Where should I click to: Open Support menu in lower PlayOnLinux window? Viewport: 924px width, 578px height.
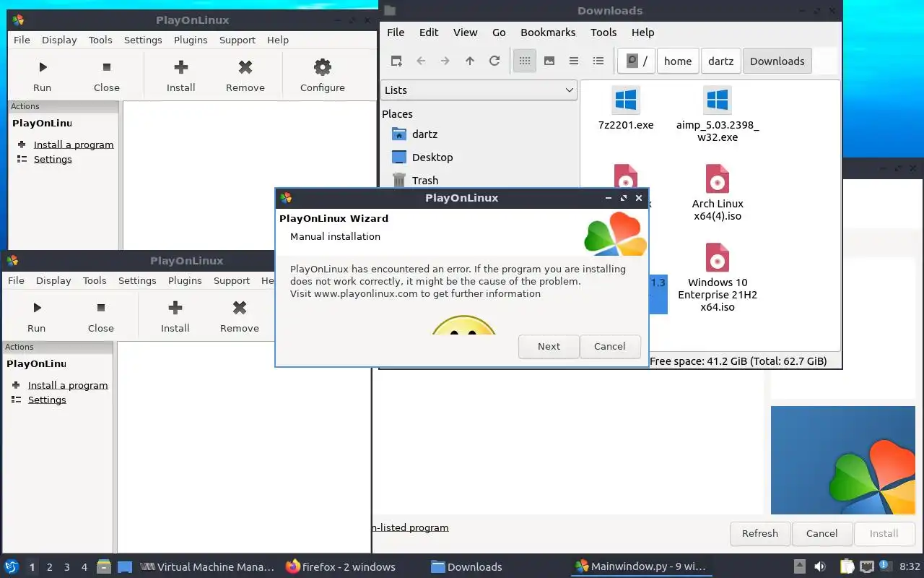232,281
